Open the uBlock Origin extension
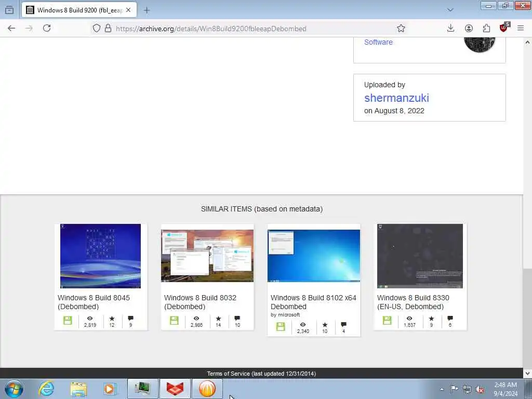The image size is (532, 399). [x=504, y=28]
